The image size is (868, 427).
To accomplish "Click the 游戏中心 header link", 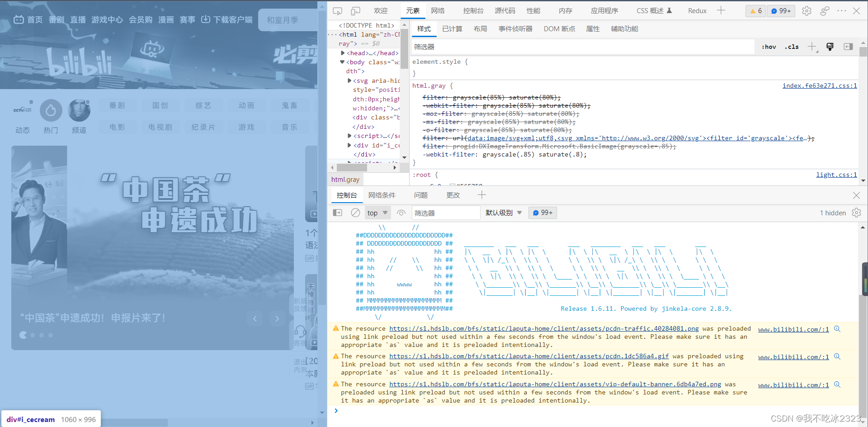I will click(107, 19).
